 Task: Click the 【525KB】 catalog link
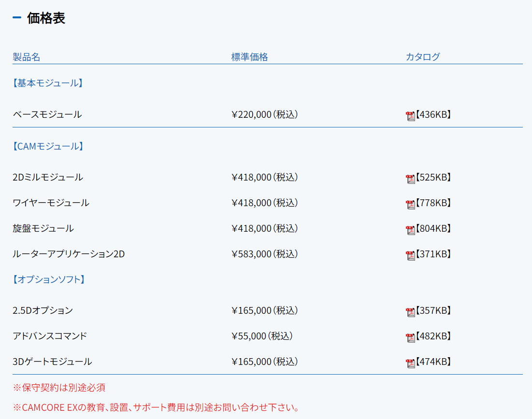point(433,178)
